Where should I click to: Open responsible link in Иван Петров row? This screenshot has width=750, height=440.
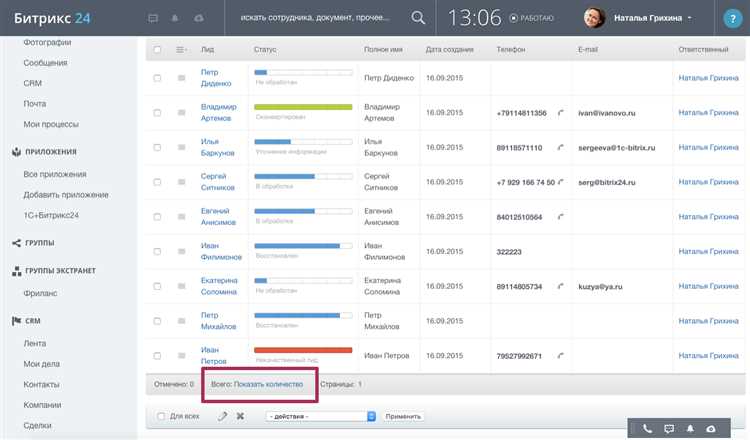click(708, 356)
